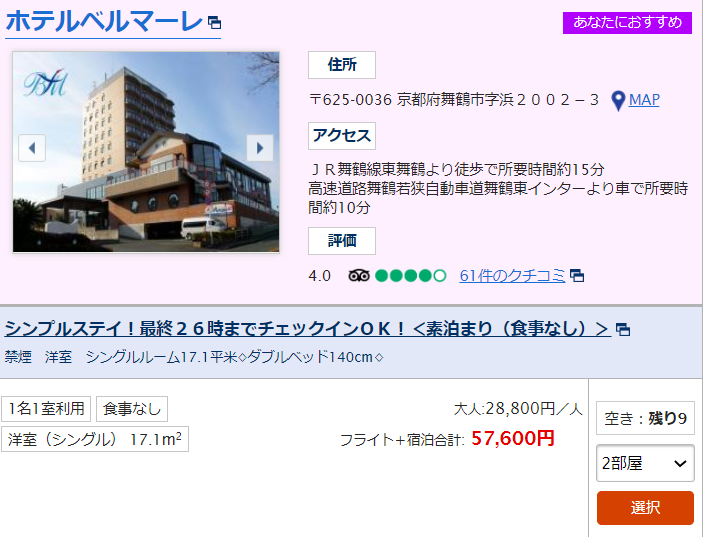Click new-window icon beside review count
703x537 pixels.
pos(577,276)
